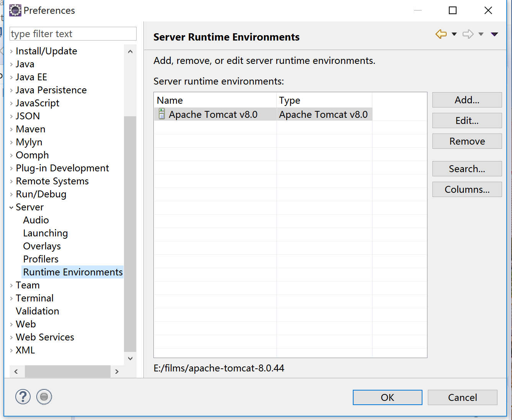Select Remote Systems category
Screen dimensions: 512x420
52,181
